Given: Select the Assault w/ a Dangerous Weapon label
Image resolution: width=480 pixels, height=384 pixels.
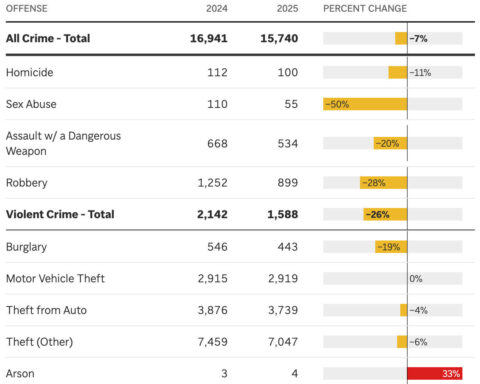Looking at the screenshot, I should coord(63,143).
